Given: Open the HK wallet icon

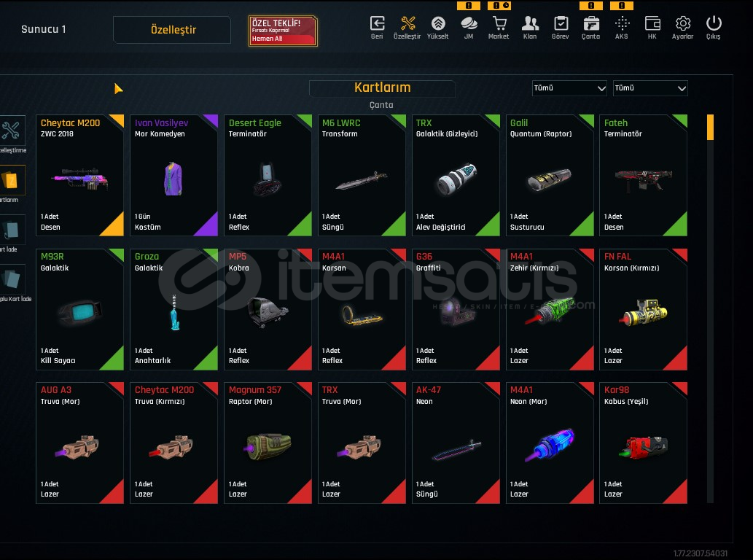Looking at the screenshot, I should click(x=652, y=28).
